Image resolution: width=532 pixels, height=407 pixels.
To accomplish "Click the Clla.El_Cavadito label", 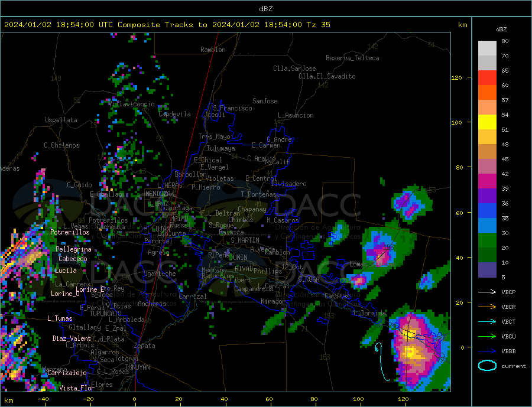I will (327, 76).
